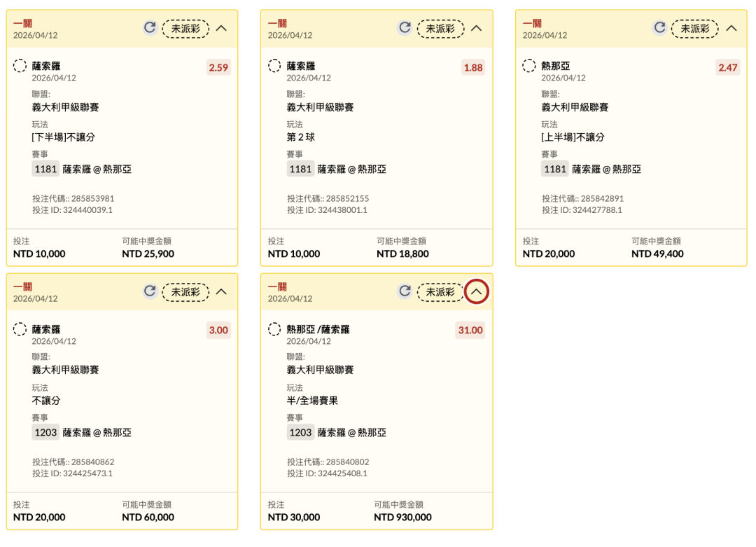Click 未派彩 status on 1.88 odds card
Screen dimensions: 756x547
(440, 28)
